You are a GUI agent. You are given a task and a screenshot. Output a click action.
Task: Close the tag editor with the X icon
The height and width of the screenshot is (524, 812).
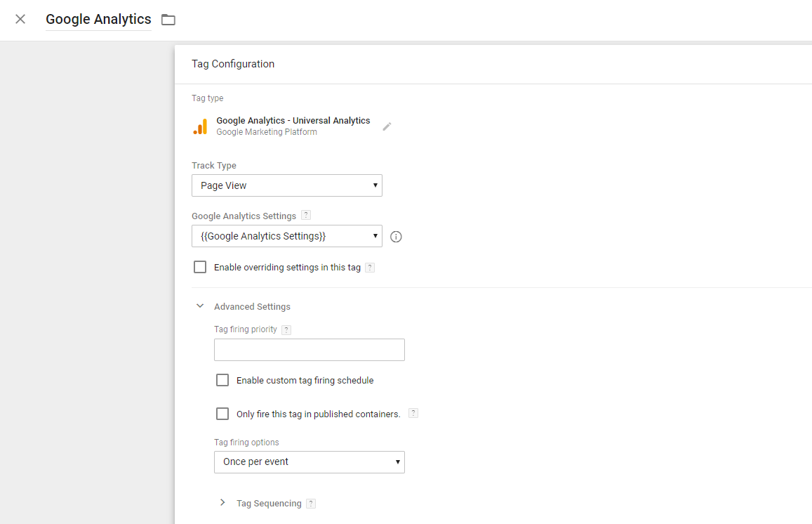pyautogui.click(x=20, y=19)
